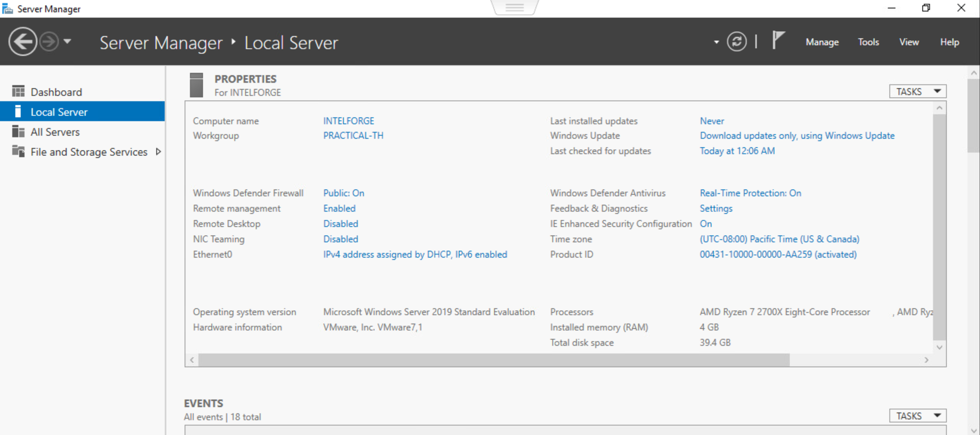The height and width of the screenshot is (435, 980).
Task: Select Dashboard in the sidebar
Action: point(82,92)
